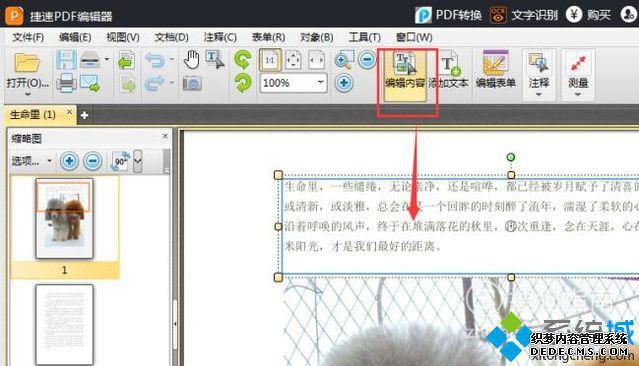Viewport: 639px width, 366px height.
Task: Click the send-by-email monitor icon
Action: coord(90,83)
